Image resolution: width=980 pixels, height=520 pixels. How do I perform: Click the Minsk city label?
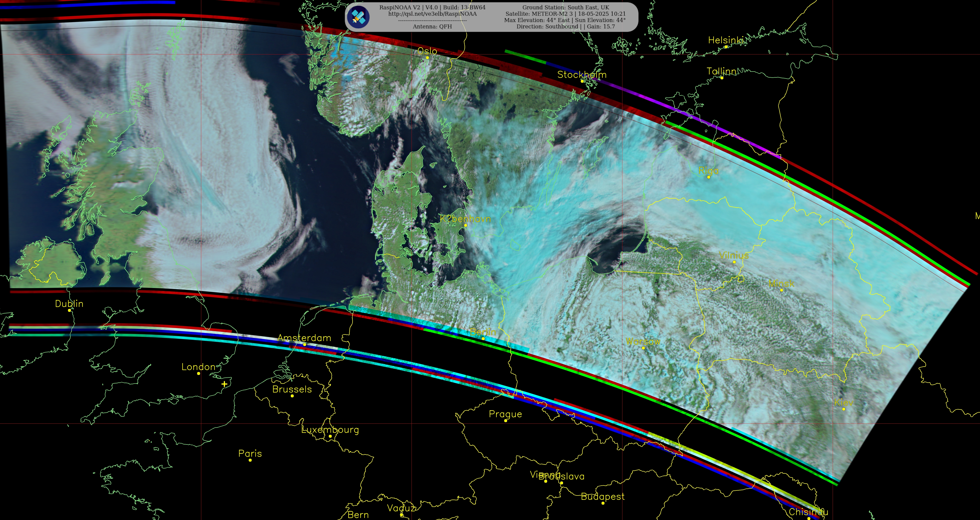[x=781, y=284]
